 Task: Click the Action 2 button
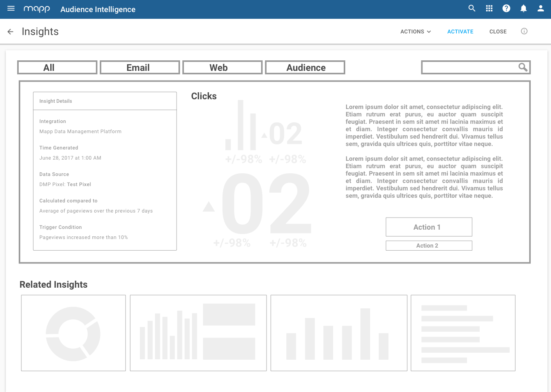tap(429, 246)
